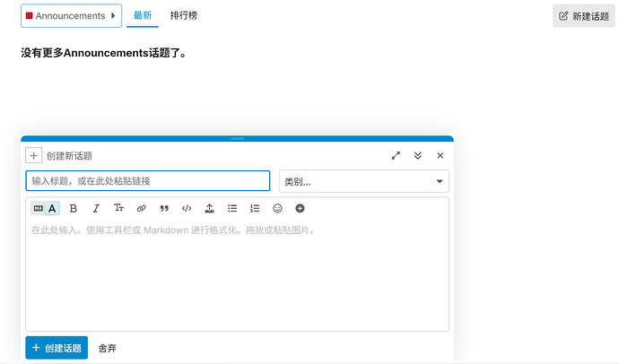Image resolution: width=619 pixels, height=364 pixels.
Task: Toggle bold formatting
Action: click(73, 208)
